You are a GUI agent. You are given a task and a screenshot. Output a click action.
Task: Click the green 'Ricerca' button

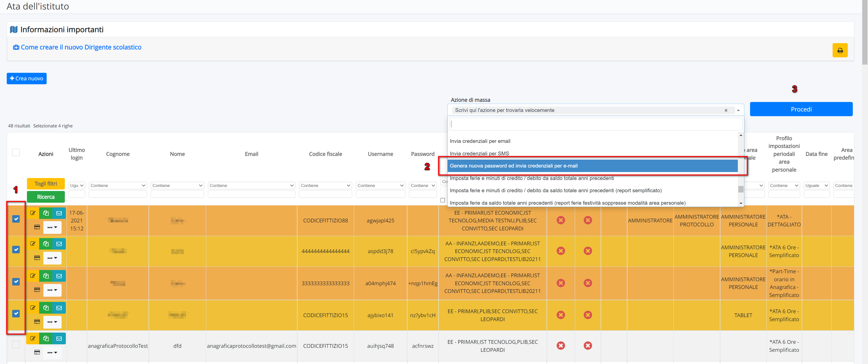tap(45, 197)
